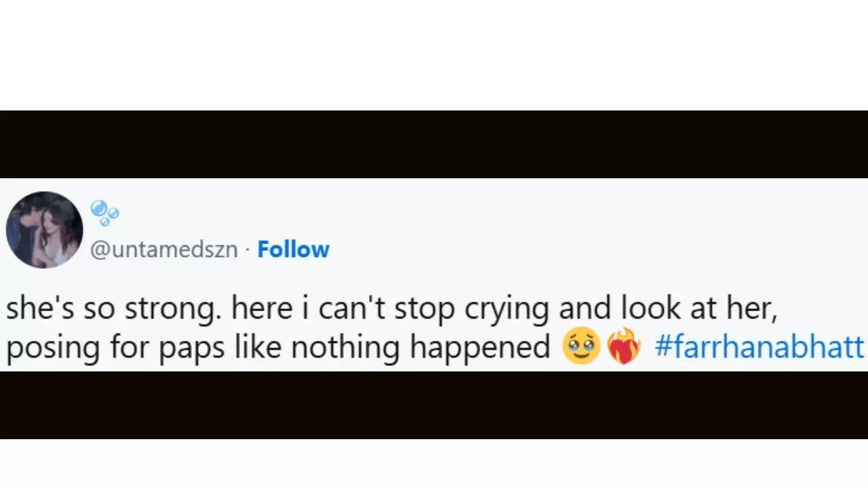Open the #farrhanabhatt hashtag

point(759,347)
